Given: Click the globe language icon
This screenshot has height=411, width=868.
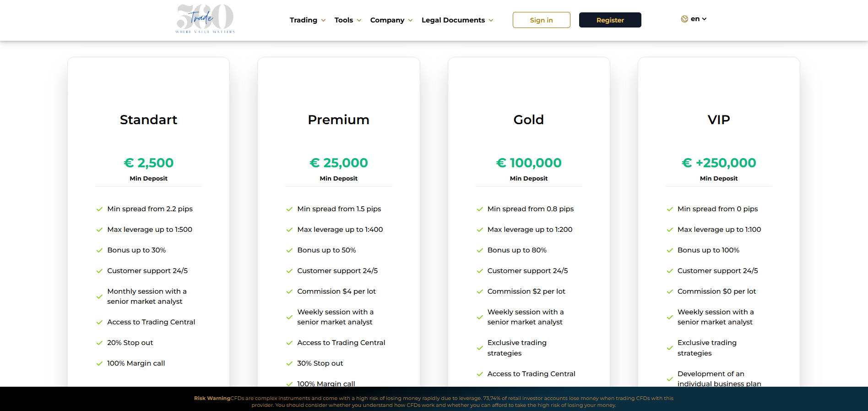Looking at the screenshot, I should coord(684,19).
